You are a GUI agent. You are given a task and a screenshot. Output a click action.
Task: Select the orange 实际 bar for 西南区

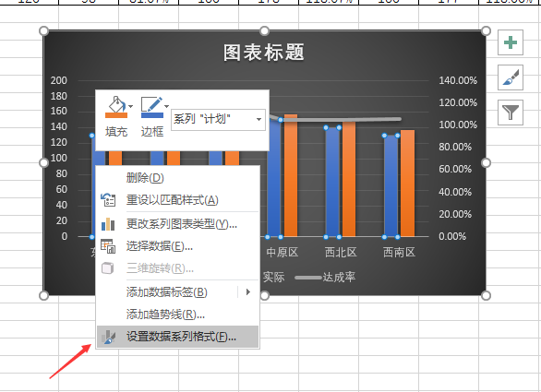pyautogui.click(x=407, y=183)
